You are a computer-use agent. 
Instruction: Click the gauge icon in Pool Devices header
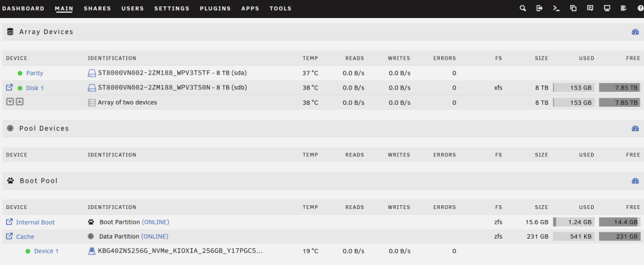click(636, 129)
